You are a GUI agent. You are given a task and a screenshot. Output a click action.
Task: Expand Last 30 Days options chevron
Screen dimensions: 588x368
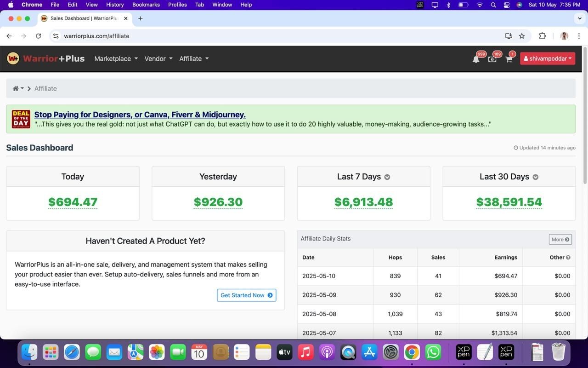pyautogui.click(x=535, y=177)
